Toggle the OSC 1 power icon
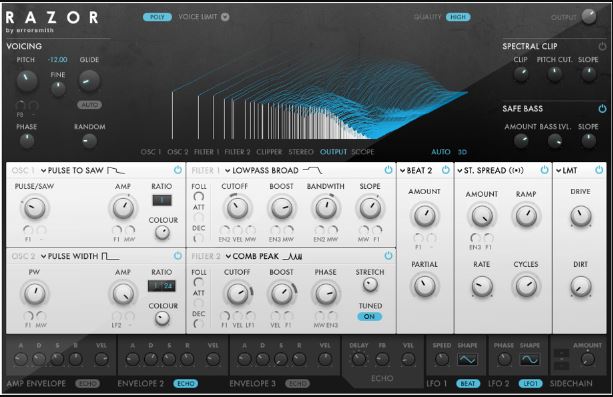The width and height of the screenshot is (613, 397). (177, 170)
